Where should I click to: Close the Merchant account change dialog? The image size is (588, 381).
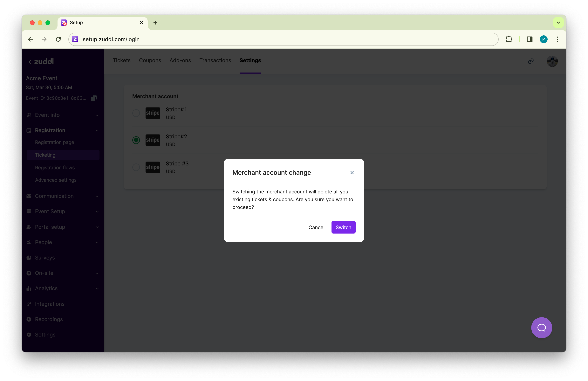click(x=352, y=172)
